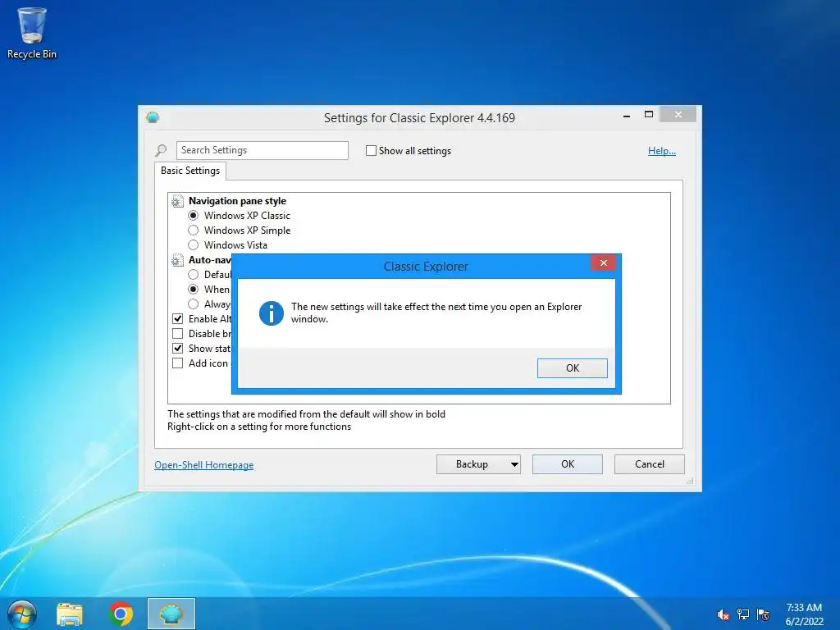
Task: Click the window resize grip corner
Action: (690, 481)
